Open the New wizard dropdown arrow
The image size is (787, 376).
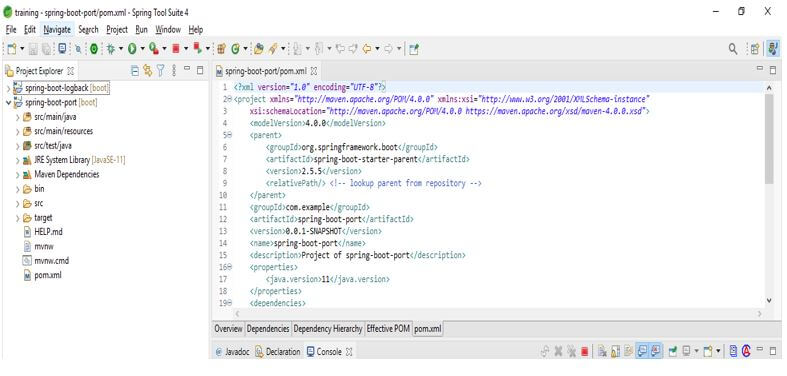tap(22, 49)
